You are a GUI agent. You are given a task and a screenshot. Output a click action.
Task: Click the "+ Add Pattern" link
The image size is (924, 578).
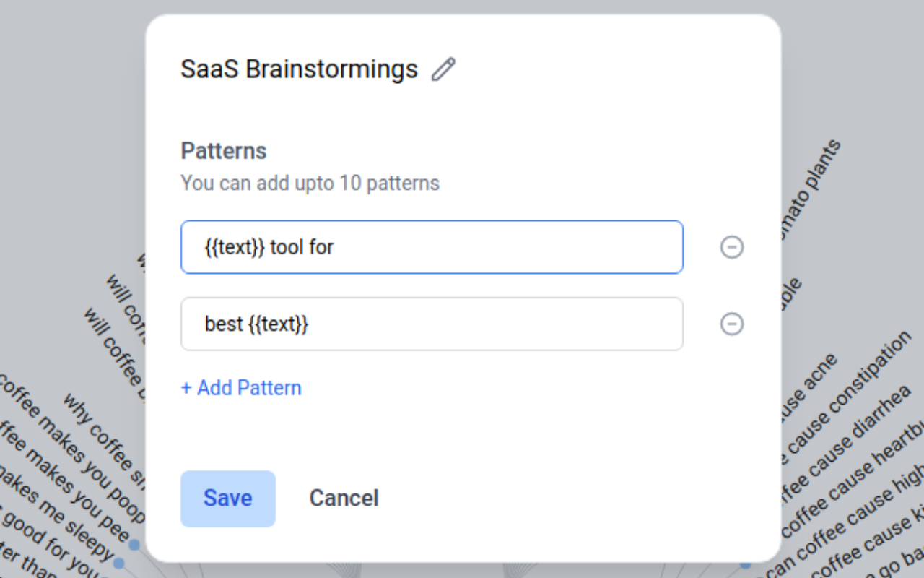(241, 388)
